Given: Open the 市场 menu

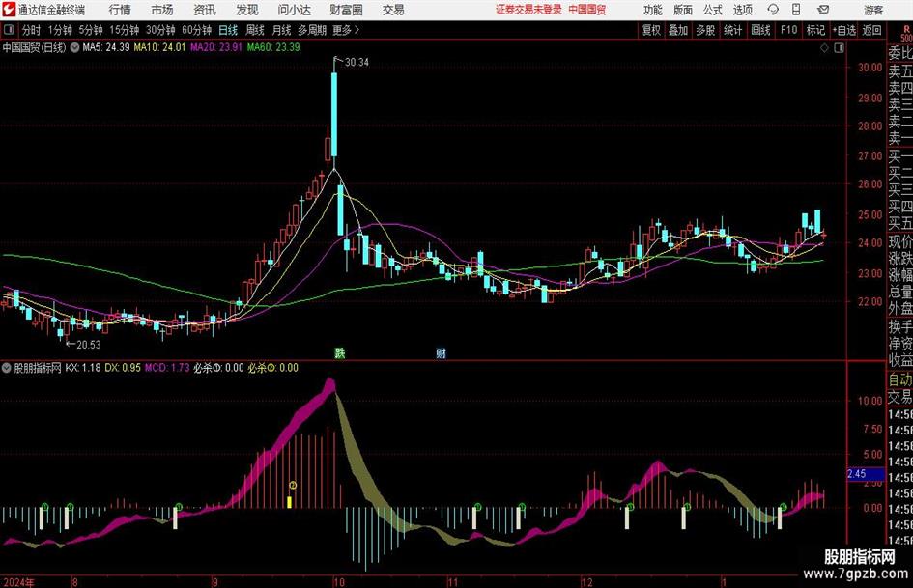Looking at the screenshot, I should pos(162,10).
